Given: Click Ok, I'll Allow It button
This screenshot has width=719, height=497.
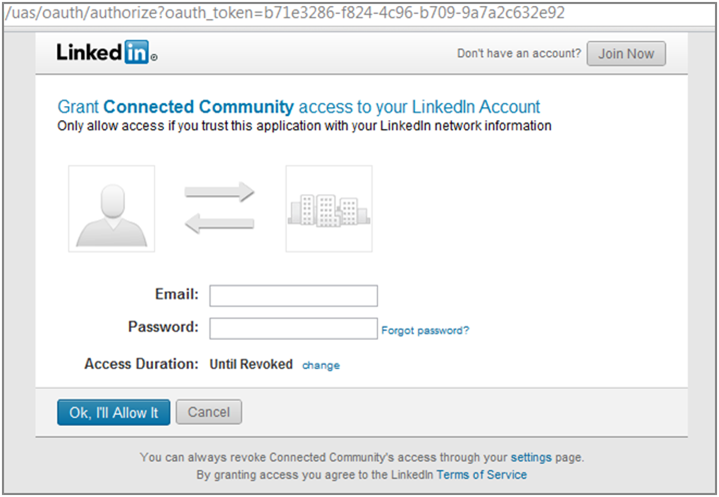Looking at the screenshot, I should point(113,412).
